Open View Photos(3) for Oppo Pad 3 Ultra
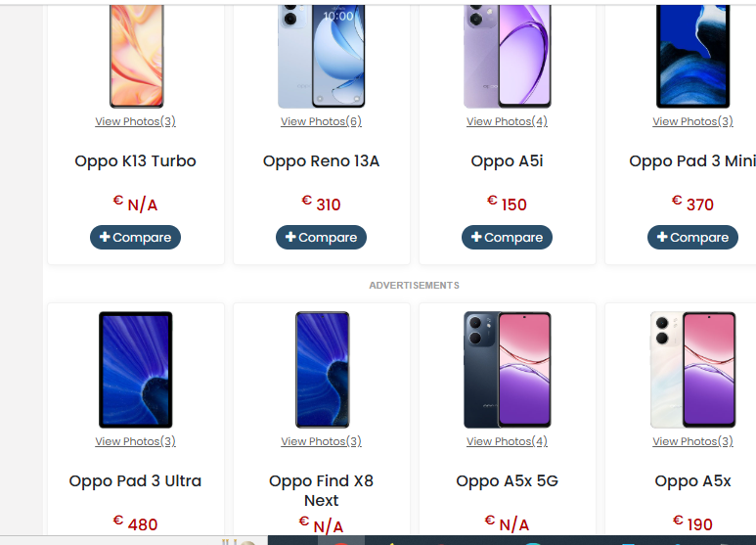This screenshot has height=545, width=756. point(136,441)
